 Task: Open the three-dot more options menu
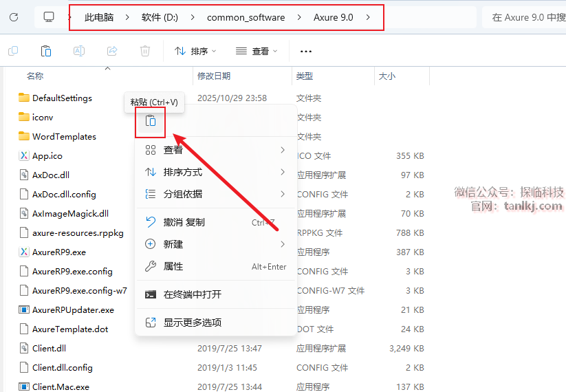(306, 51)
